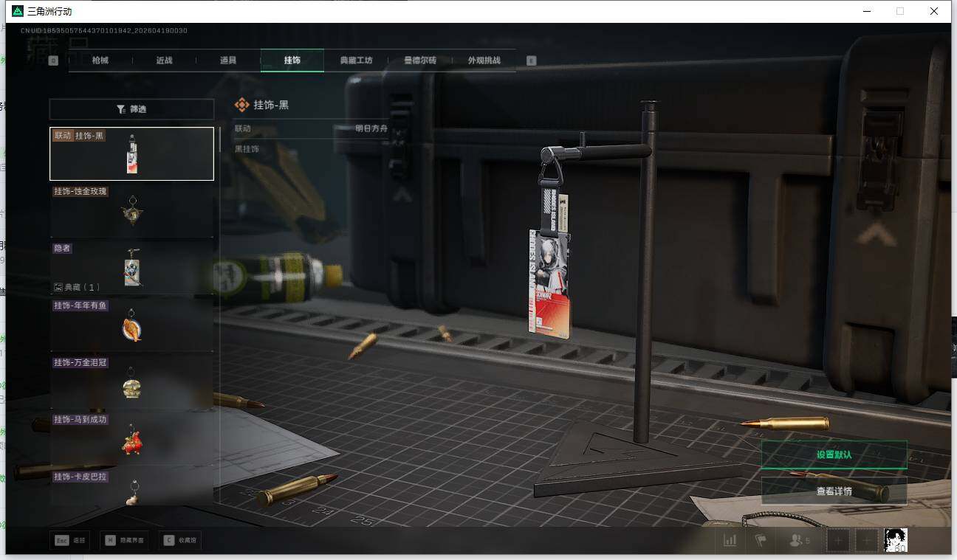The height and width of the screenshot is (560, 957).
Task: Open the 筛选 filter dropdown
Action: coord(131,109)
